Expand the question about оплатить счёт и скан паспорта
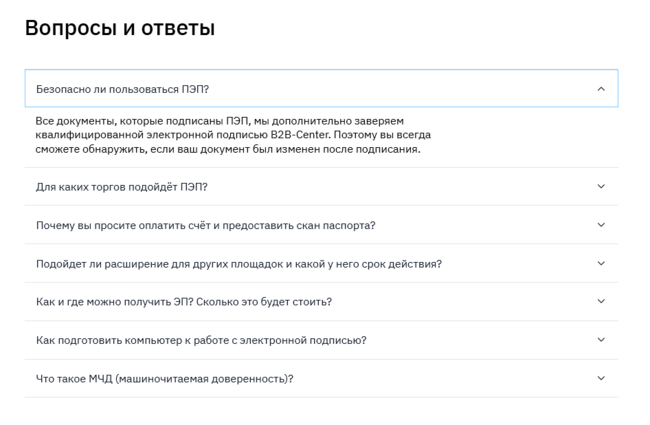 [x=205, y=225]
